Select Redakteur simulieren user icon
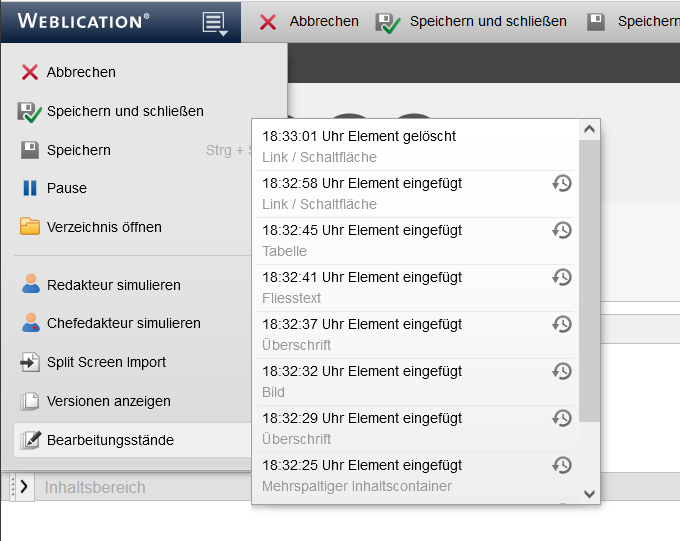The width and height of the screenshot is (680, 541). 30,285
